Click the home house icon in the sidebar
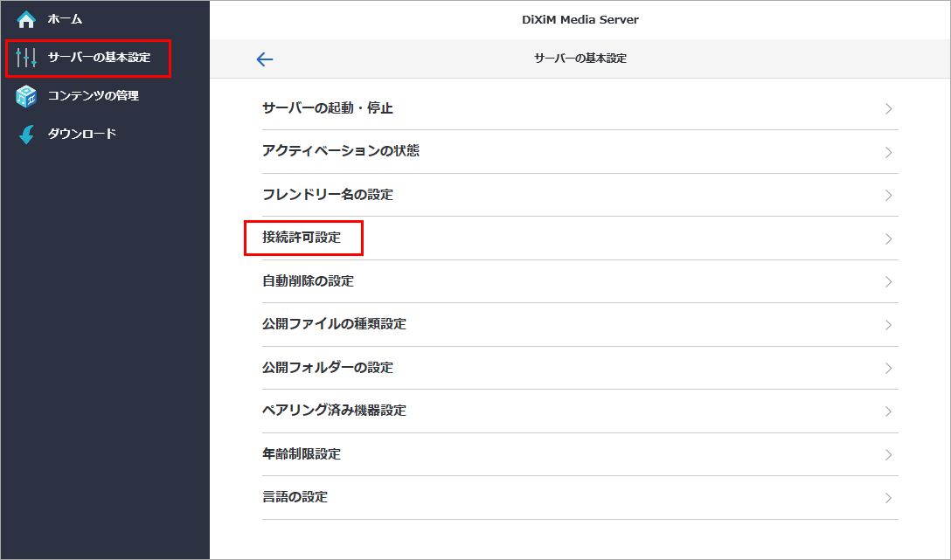Image resolution: width=951 pixels, height=560 pixels. pos(26,19)
